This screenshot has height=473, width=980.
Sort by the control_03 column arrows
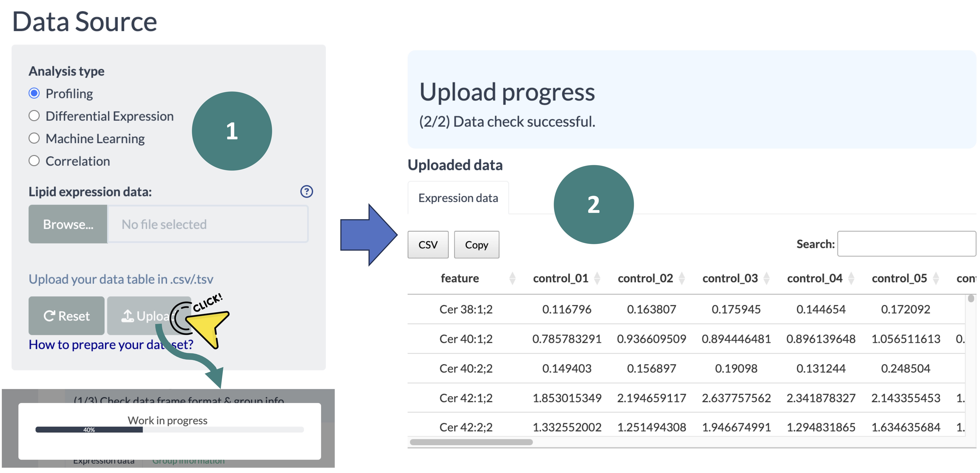pos(767,278)
